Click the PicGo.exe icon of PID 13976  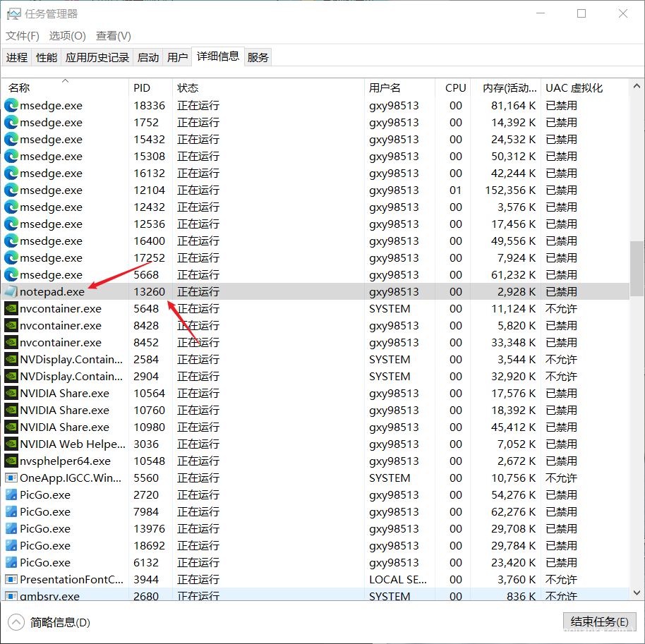tap(11, 528)
